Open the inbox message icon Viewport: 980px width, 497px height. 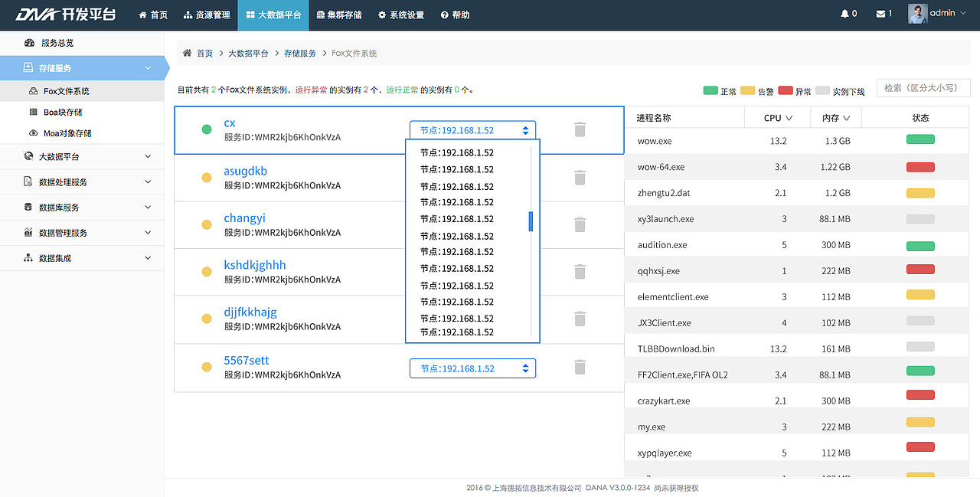click(880, 12)
